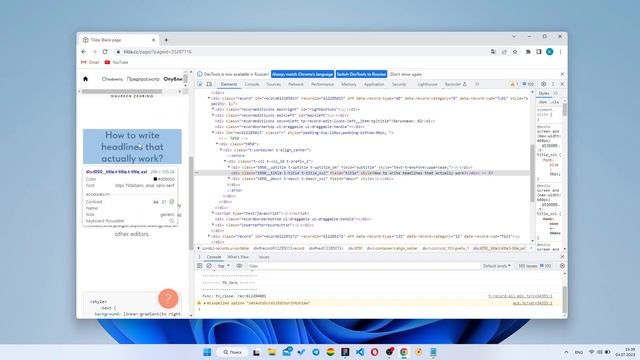
Task: Click Always match Chrome's language button
Action: pos(302,74)
